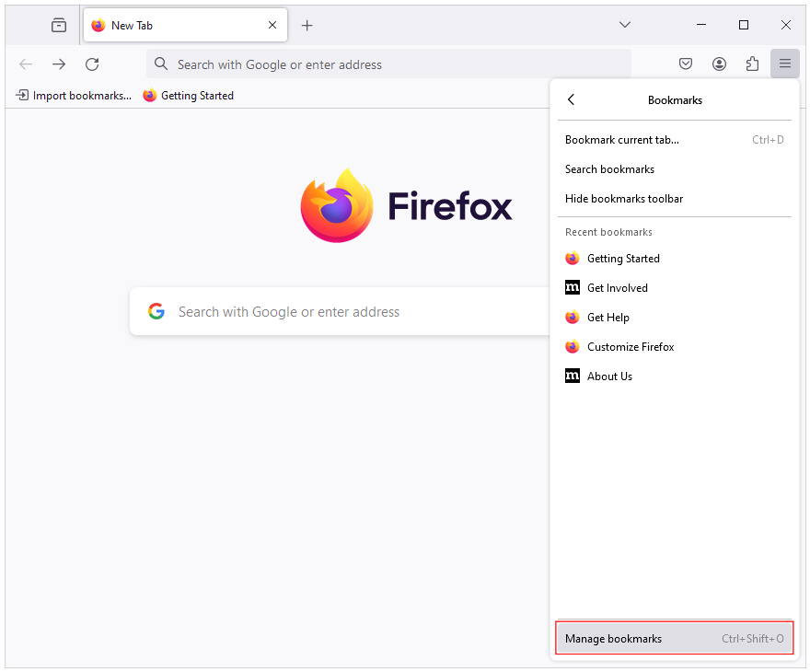Open the Customize Firefox bookmark
The height and width of the screenshot is (672, 810).
pos(631,346)
